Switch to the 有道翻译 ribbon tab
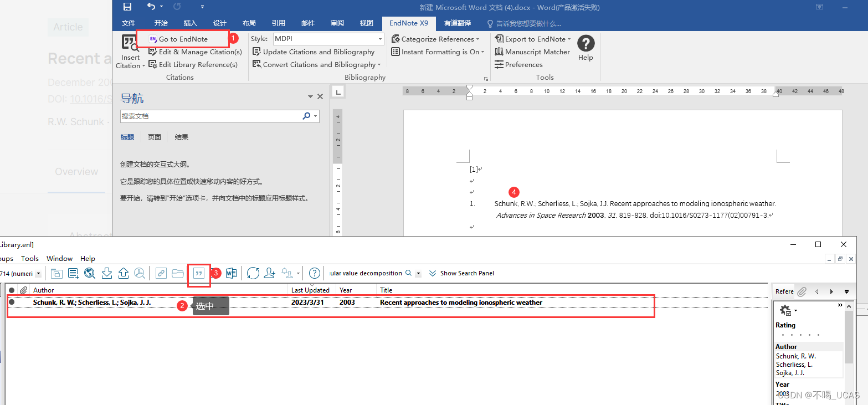 point(458,23)
